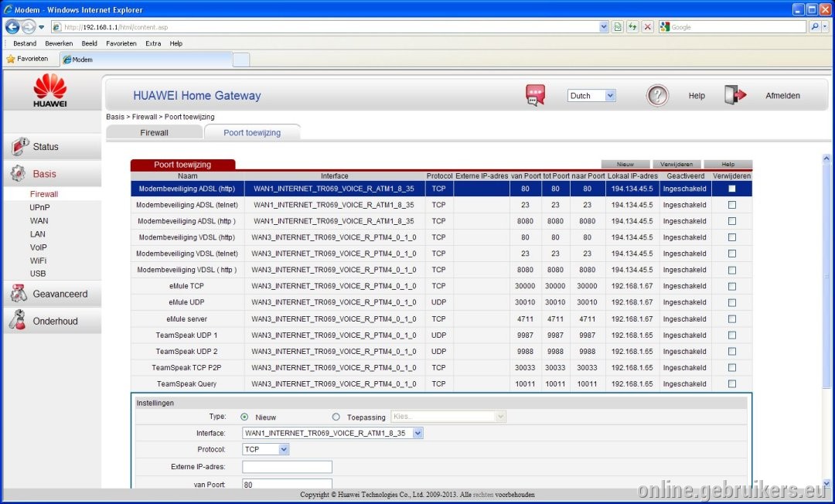Select the Toepassing radio button
The image size is (835, 504).
[336, 417]
